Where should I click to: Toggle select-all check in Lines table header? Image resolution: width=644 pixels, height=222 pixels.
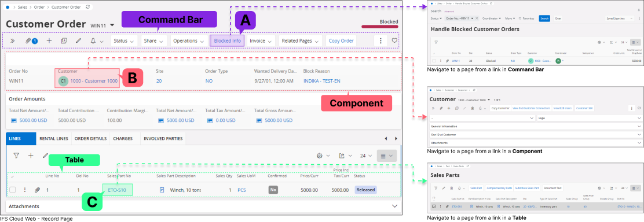[12, 177]
